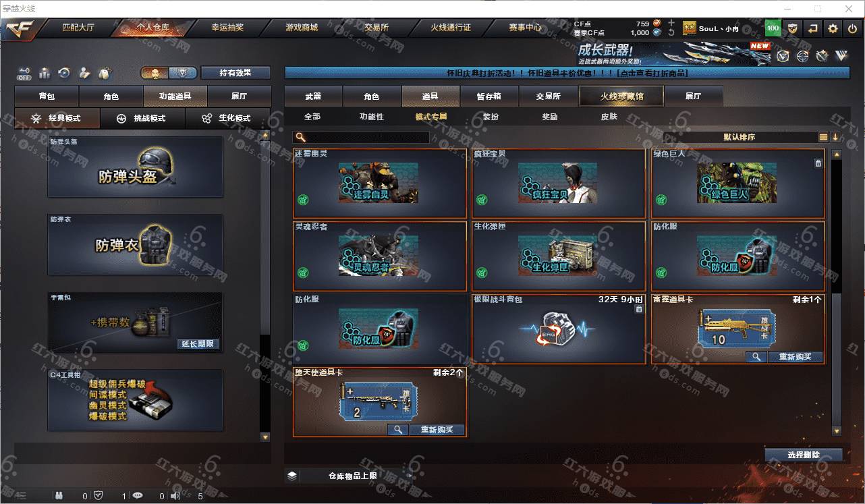
Task: Click the refresh CF points icon
Action: coord(671,32)
